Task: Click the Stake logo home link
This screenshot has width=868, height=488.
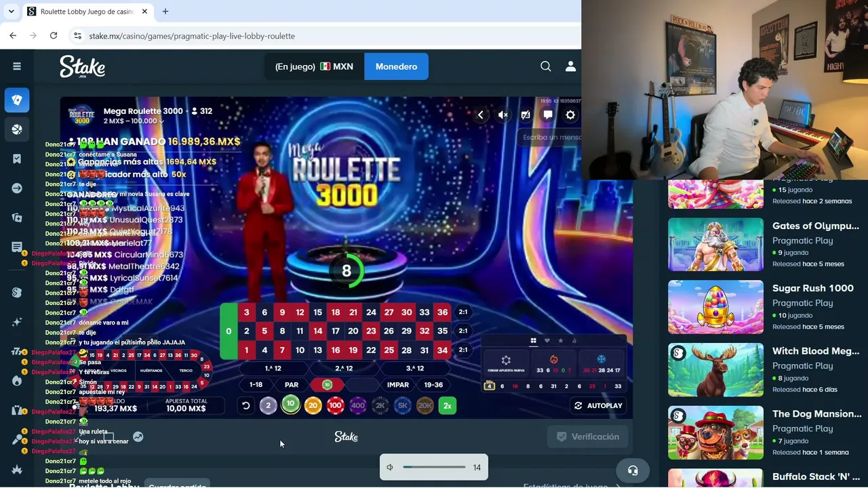Action: (x=82, y=66)
